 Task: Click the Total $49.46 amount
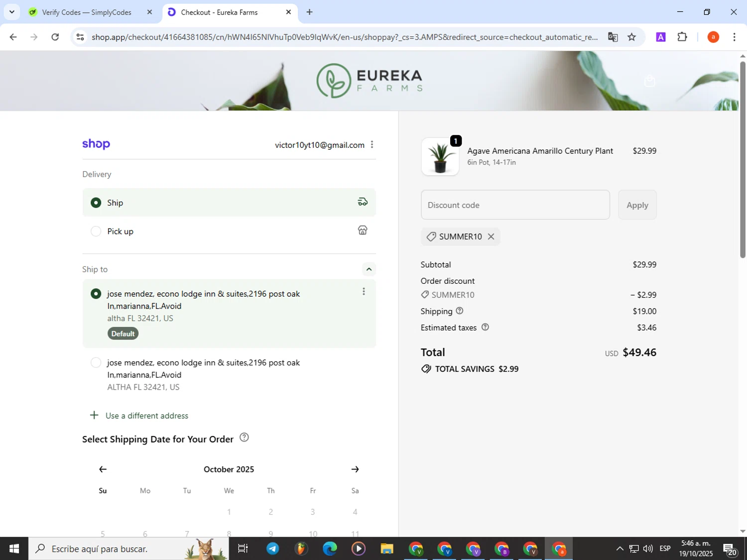click(x=639, y=352)
